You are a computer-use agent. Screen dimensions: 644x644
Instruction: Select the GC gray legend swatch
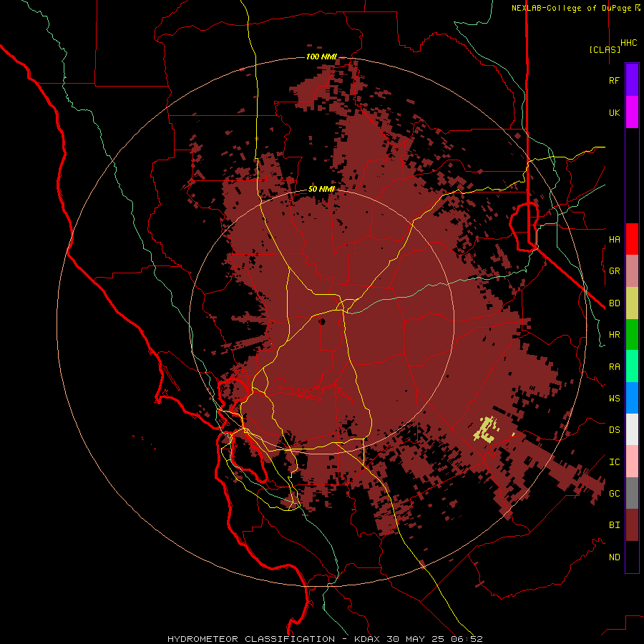[632, 493]
